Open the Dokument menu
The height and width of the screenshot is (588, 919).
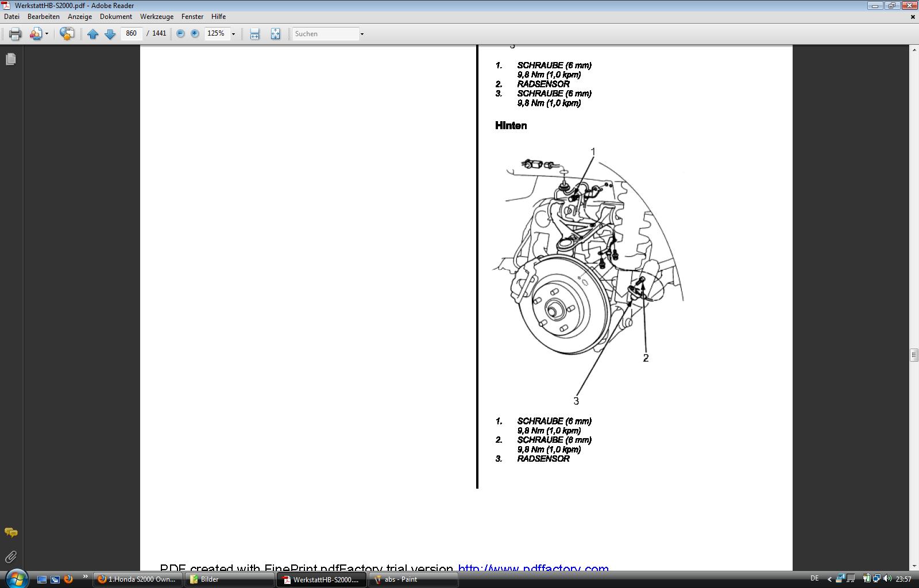[116, 17]
